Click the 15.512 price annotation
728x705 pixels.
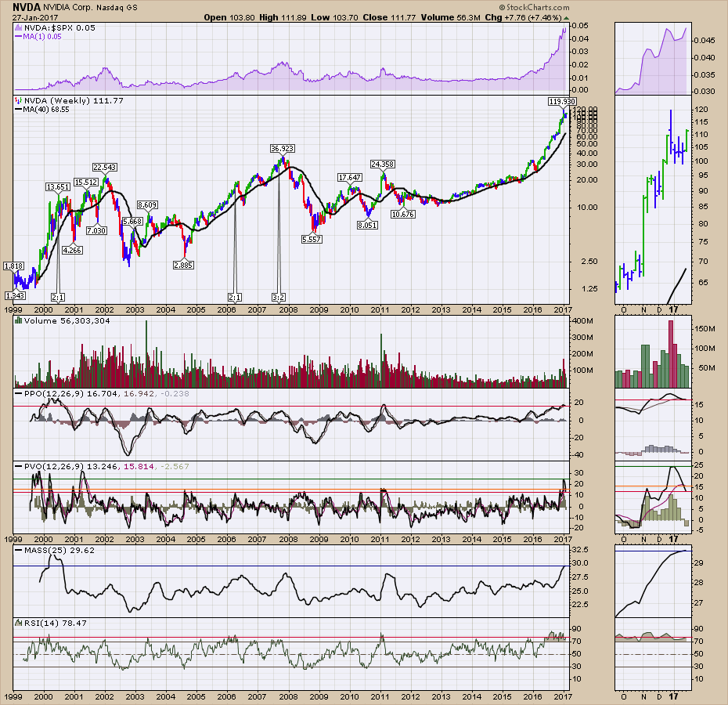pos(86,183)
